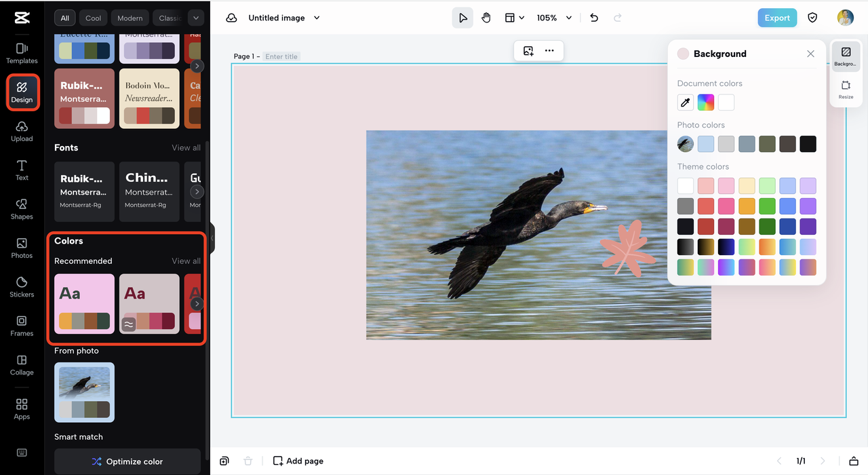The height and width of the screenshot is (475, 868).
Task: Apply the mauve Aa recommended color card
Action: tap(149, 303)
